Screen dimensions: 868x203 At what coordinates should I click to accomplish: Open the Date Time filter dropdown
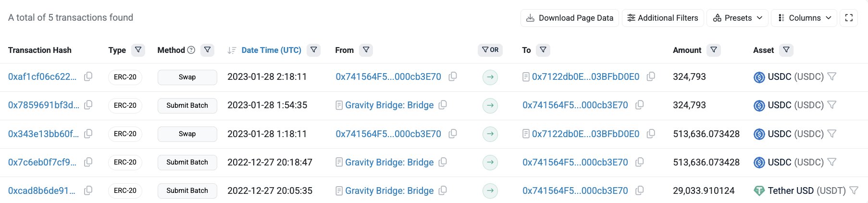tap(314, 50)
